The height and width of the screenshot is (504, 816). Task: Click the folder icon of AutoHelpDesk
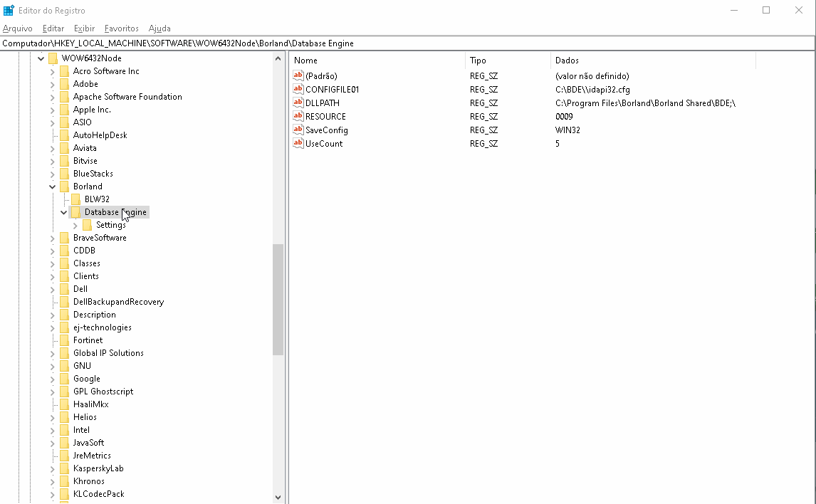(x=65, y=135)
